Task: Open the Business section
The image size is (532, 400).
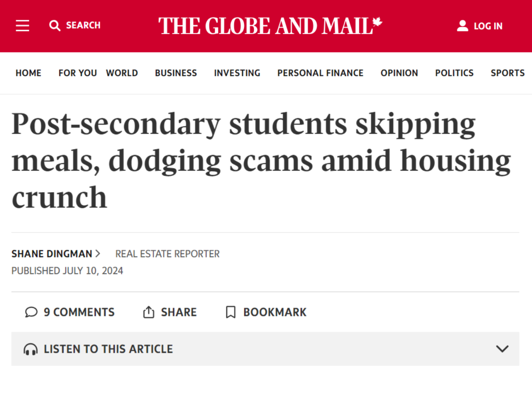Action: tap(176, 73)
